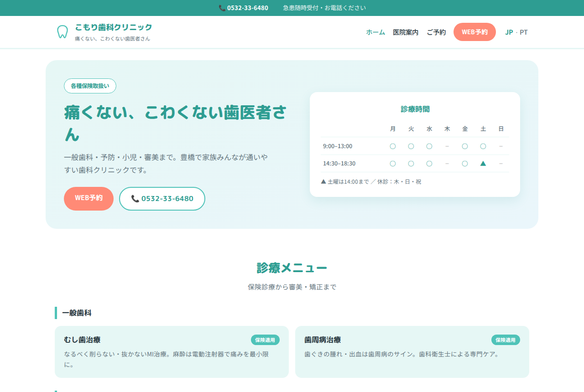Click the 診療メニュー heading

(x=292, y=268)
